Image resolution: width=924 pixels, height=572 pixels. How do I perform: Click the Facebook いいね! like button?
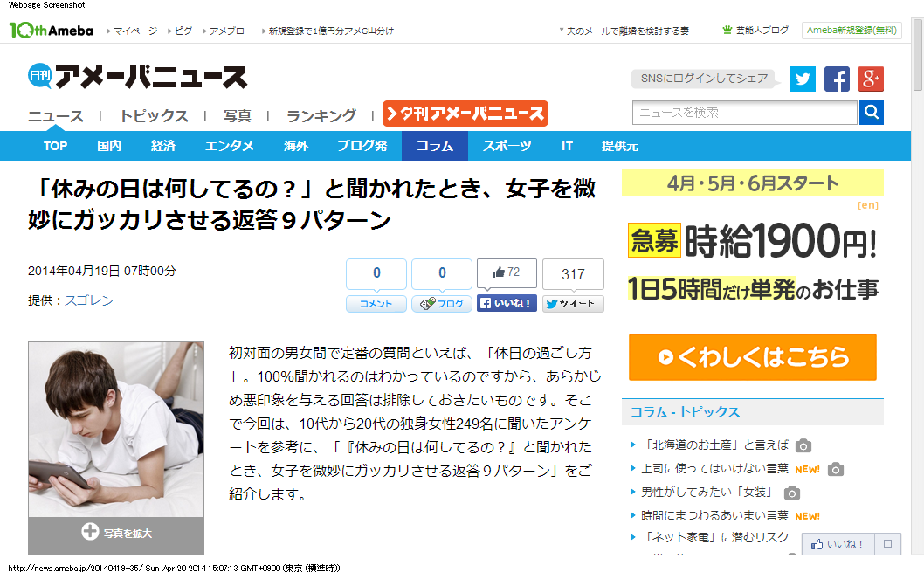pos(507,303)
